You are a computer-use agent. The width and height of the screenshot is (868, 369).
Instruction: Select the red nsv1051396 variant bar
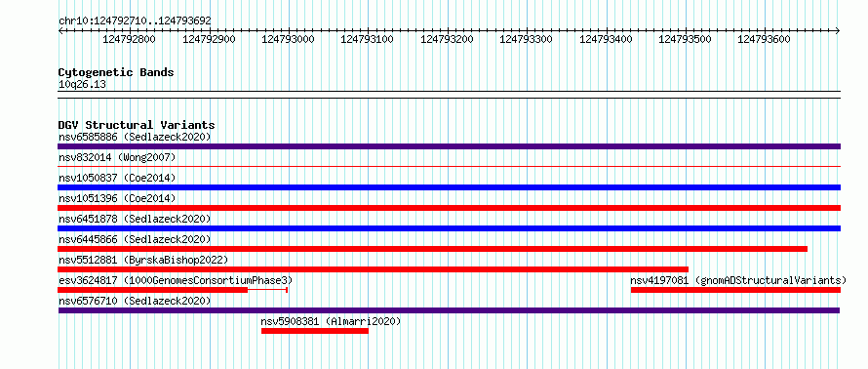tap(450, 208)
